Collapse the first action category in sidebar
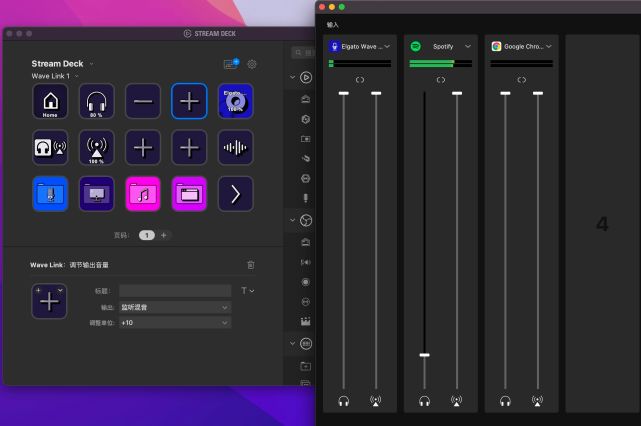The image size is (641, 426). pyautogui.click(x=292, y=77)
